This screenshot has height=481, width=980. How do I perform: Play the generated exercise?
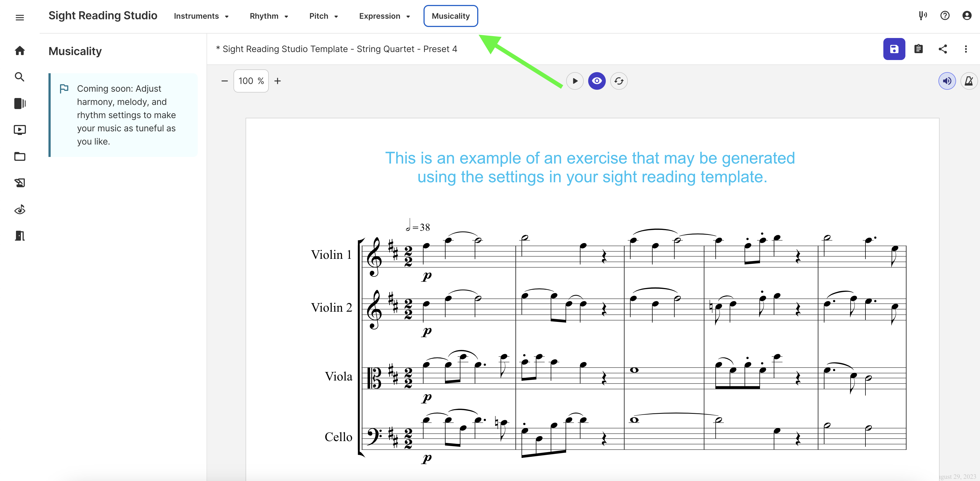click(575, 81)
